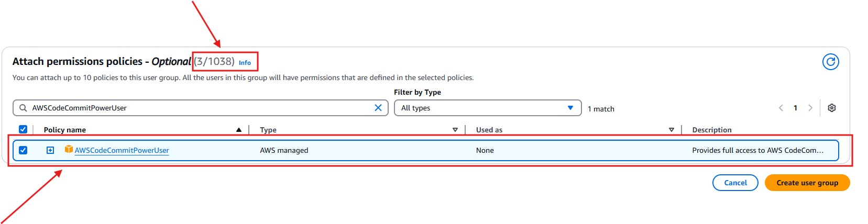The height and width of the screenshot is (224, 868).
Task: Open the AWSCodeCommitPowerUser policy link
Action: pyautogui.click(x=122, y=150)
